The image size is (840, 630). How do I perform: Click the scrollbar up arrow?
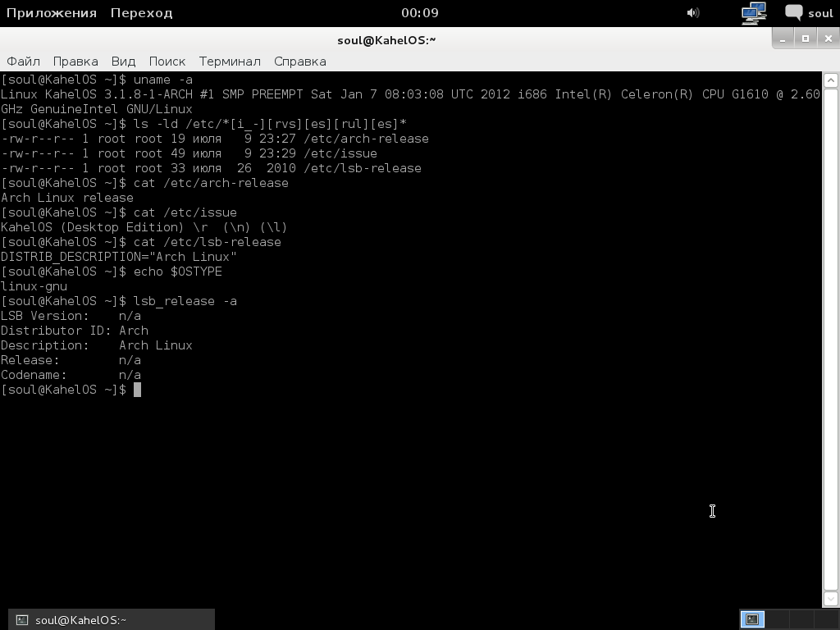[x=831, y=80]
